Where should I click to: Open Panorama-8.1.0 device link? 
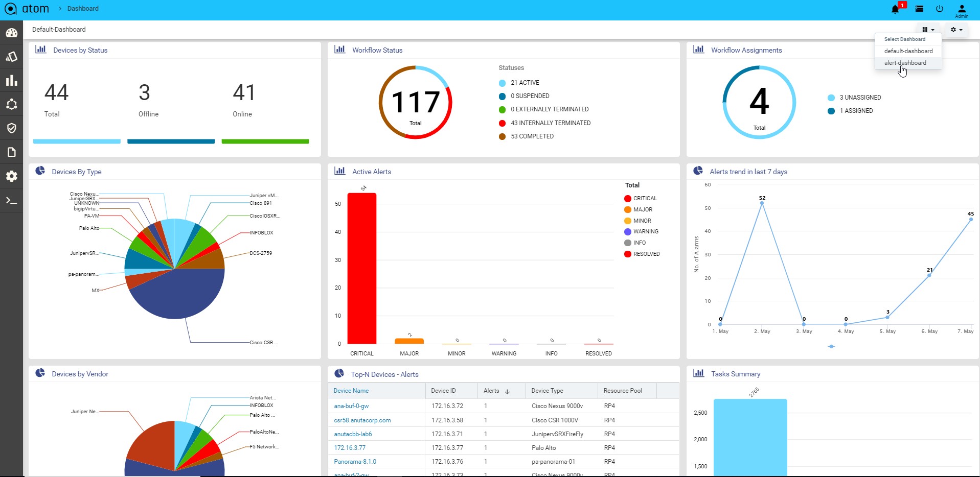tap(355, 462)
